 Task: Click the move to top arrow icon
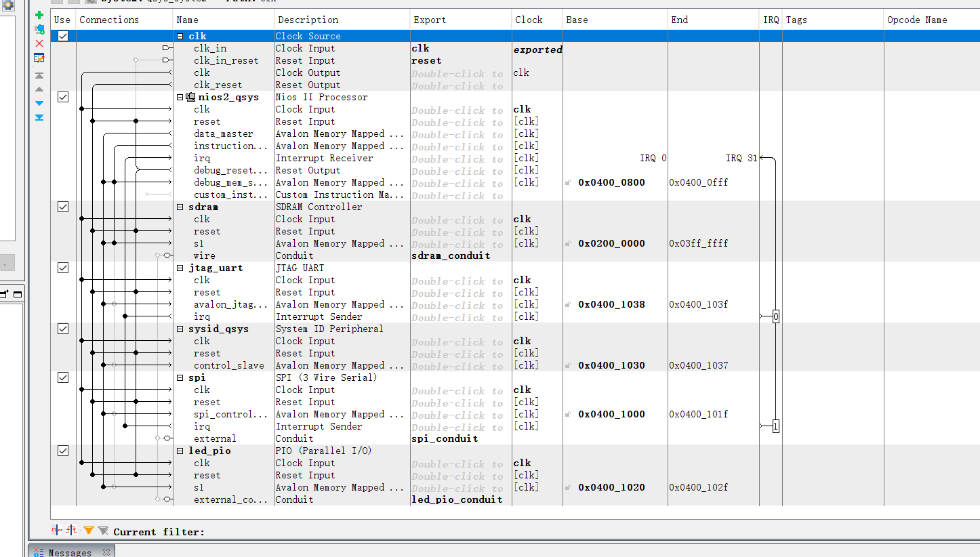click(x=39, y=76)
